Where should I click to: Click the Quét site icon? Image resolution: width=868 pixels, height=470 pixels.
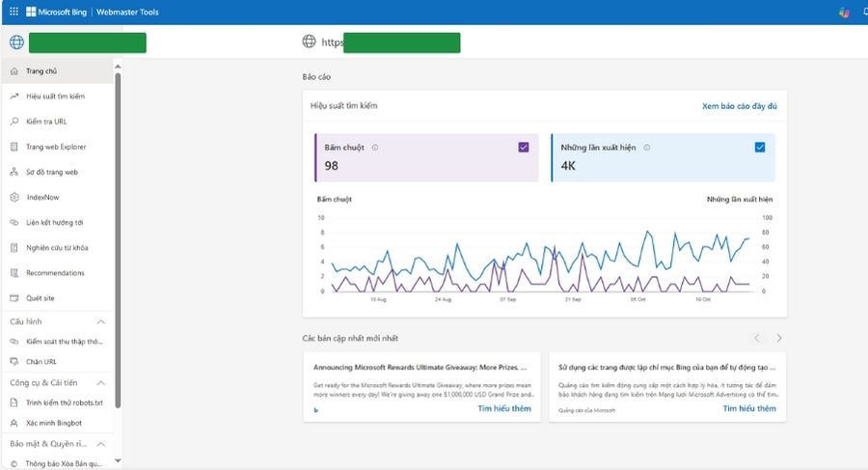tap(14, 298)
